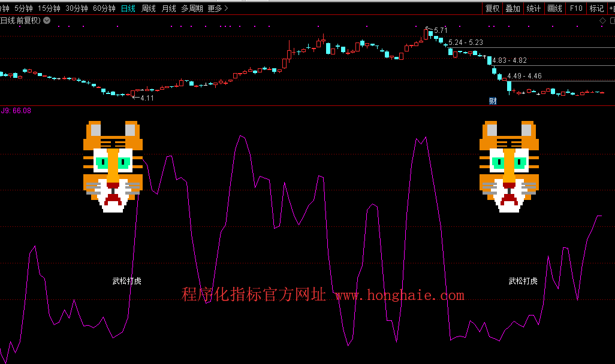Open the 统计 statistics tool
The image size is (615, 364).
point(533,8)
